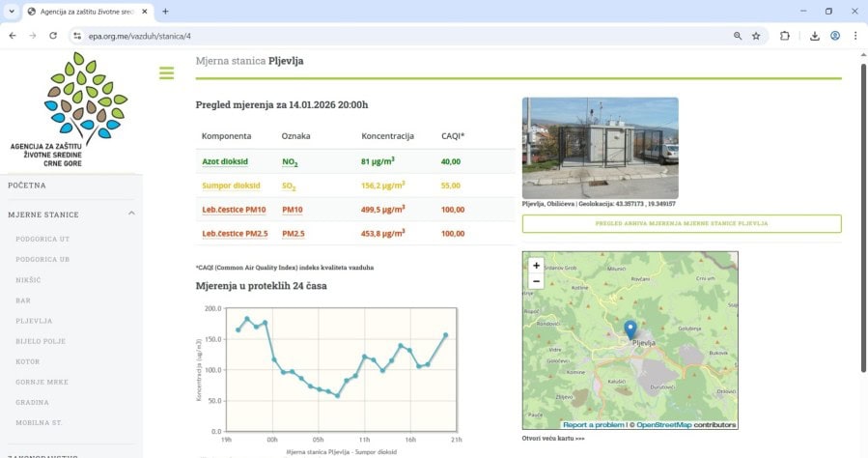868x458 pixels.
Task: Reload the page with browser refresh icon
Action: tap(53, 36)
